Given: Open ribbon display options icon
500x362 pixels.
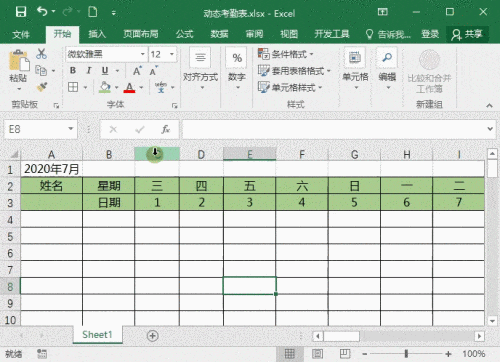Looking at the screenshot, I should tap(383, 12).
